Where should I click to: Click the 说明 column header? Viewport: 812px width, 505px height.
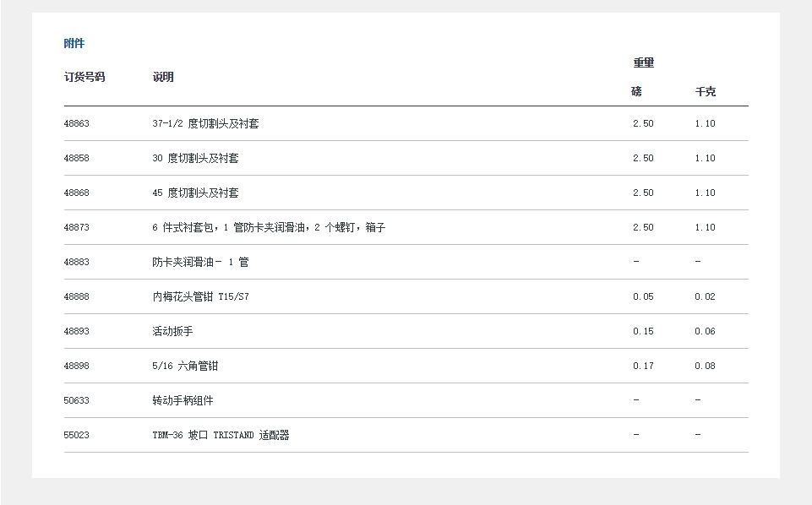point(163,77)
